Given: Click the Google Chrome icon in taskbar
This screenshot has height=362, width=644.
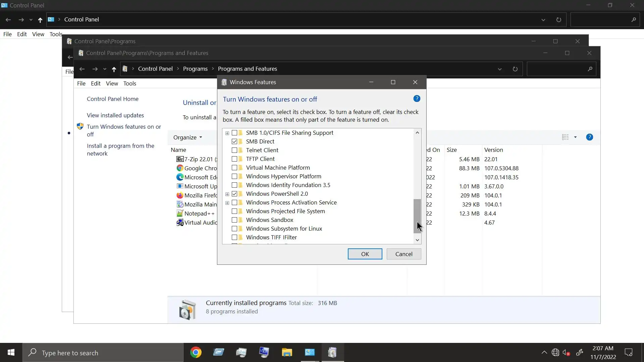Looking at the screenshot, I should point(196,352).
